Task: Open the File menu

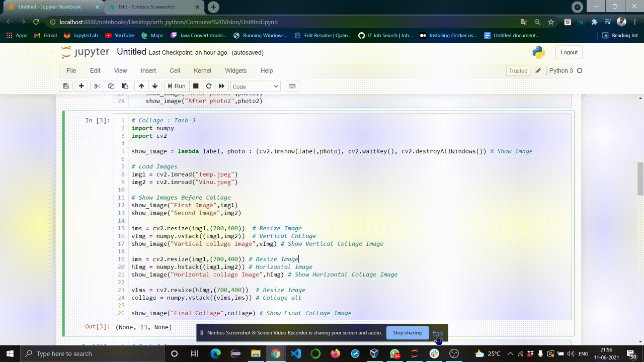Action: click(71, 71)
